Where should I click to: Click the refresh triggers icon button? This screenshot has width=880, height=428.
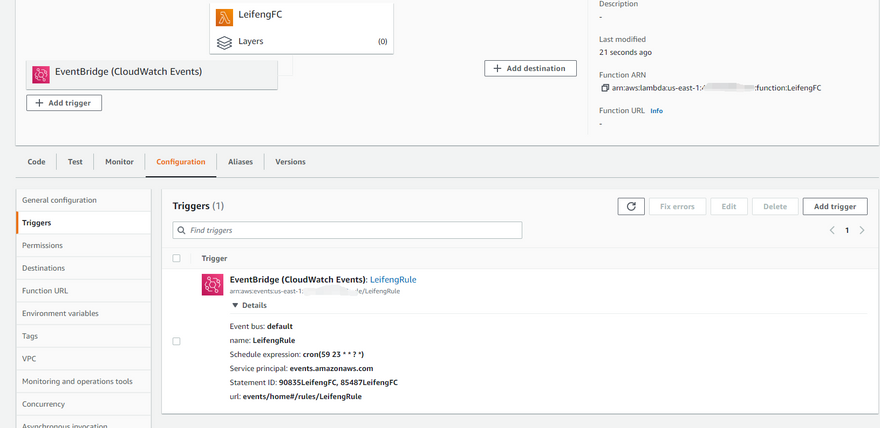click(x=630, y=206)
